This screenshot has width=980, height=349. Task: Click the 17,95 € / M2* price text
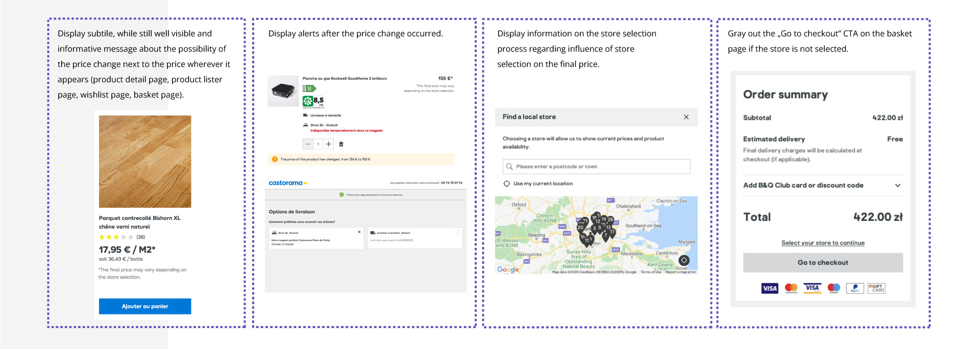tap(127, 250)
